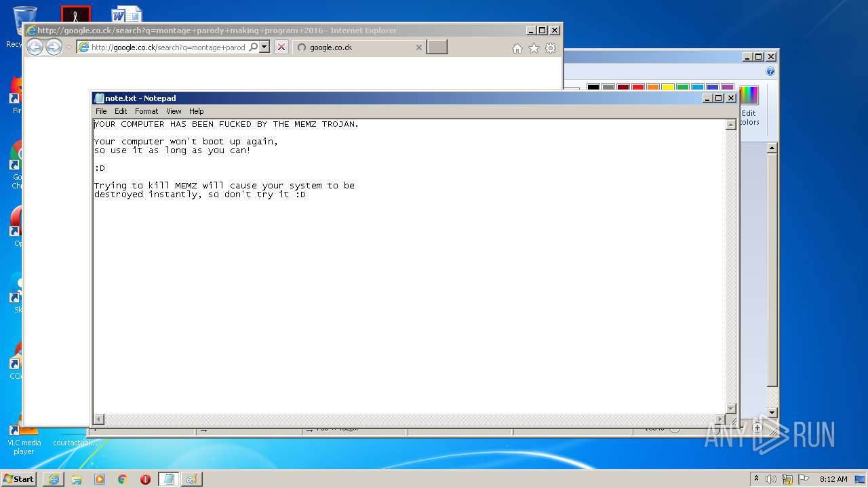
Task: Click the Internet Explorer address bar URL
Action: [x=168, y=47]
